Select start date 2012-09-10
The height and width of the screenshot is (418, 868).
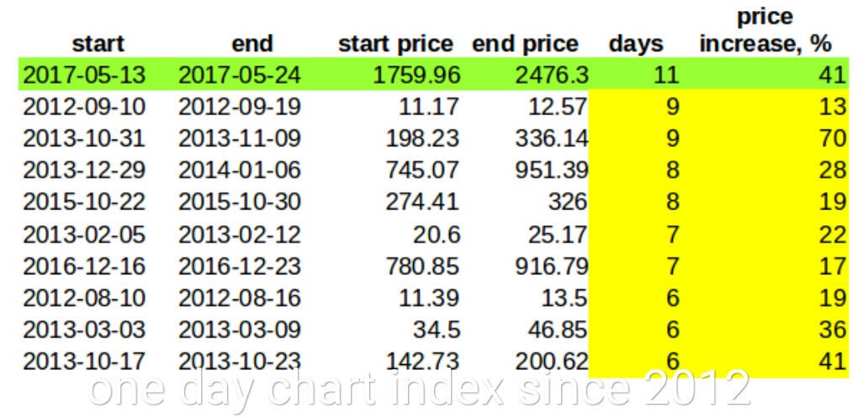(83, 107)
